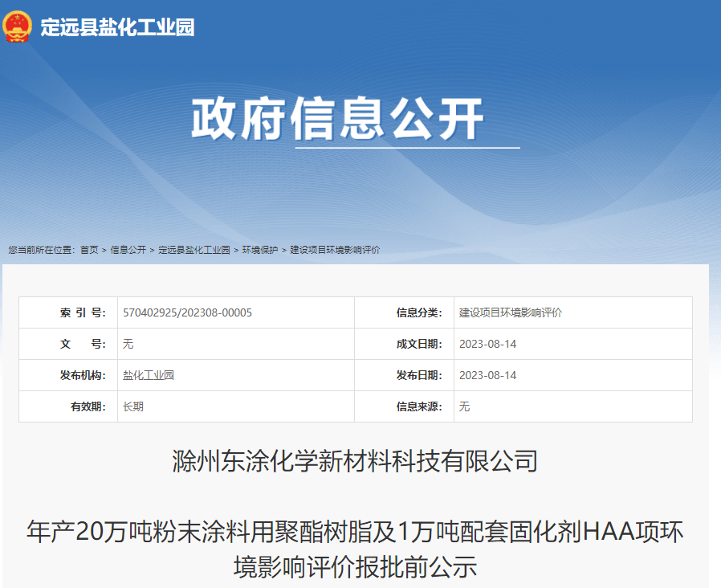
Task: Click index number 570402925/202308-00005
Action: (187, 312)
